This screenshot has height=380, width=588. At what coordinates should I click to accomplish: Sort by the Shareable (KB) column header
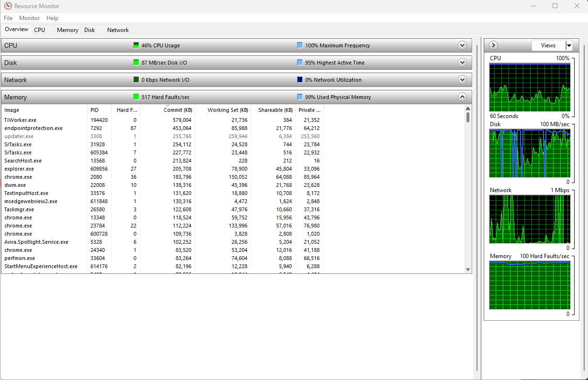[273, 110]
